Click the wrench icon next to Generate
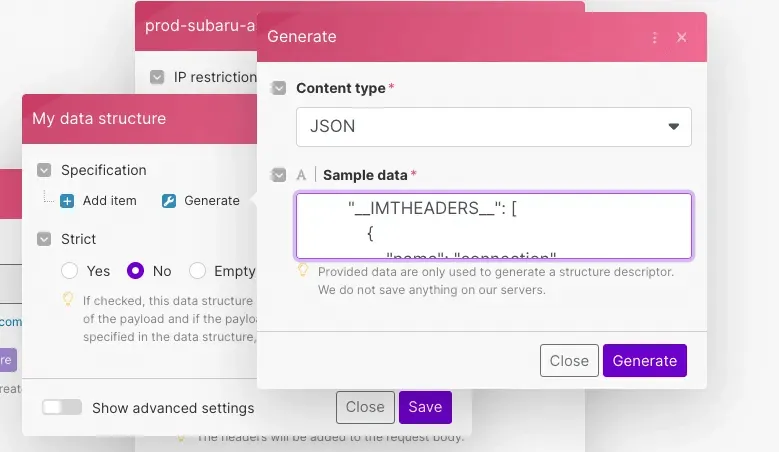The height and width of the screenshot is (452, 779). 169,201
